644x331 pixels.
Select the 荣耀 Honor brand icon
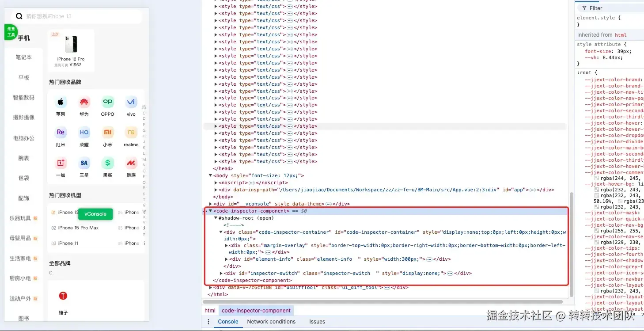point(84,132)
